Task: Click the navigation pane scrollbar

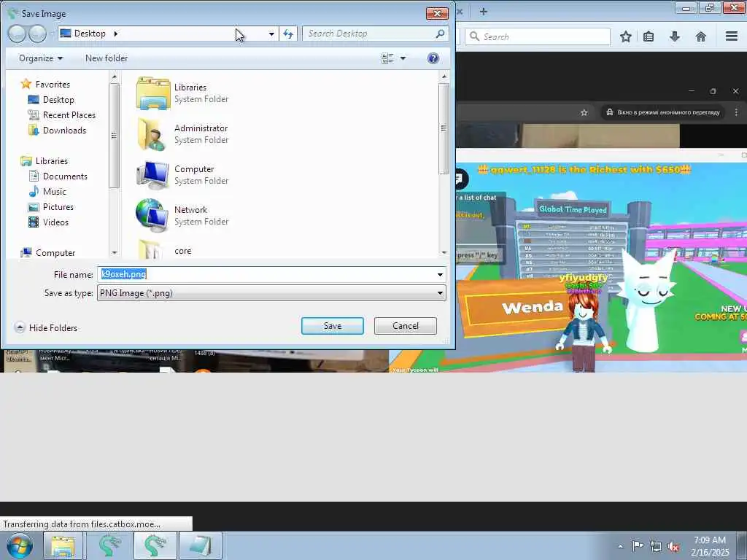Action: pyautogui.click(x=114, y=136)
